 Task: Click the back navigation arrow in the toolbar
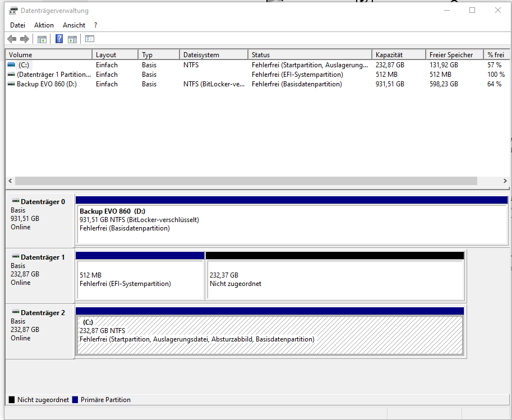(11, 39)
